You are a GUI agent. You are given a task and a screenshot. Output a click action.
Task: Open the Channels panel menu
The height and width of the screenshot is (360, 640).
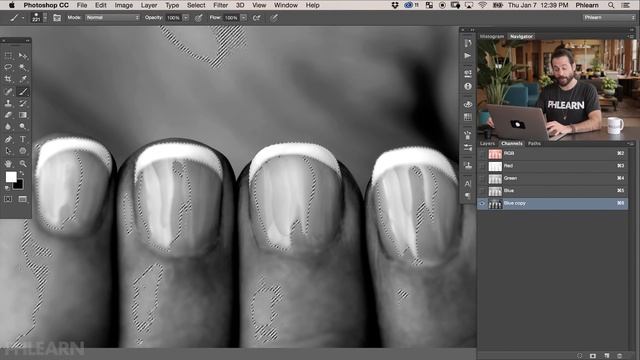630,144
